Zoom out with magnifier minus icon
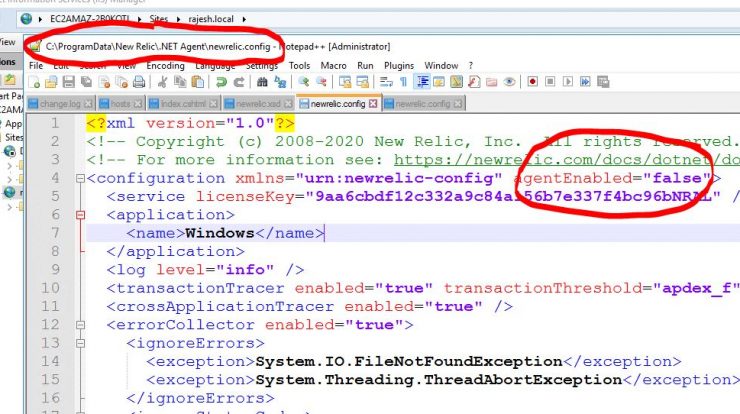This screenshot has height=414, width=740. click(x=321, y=82)
